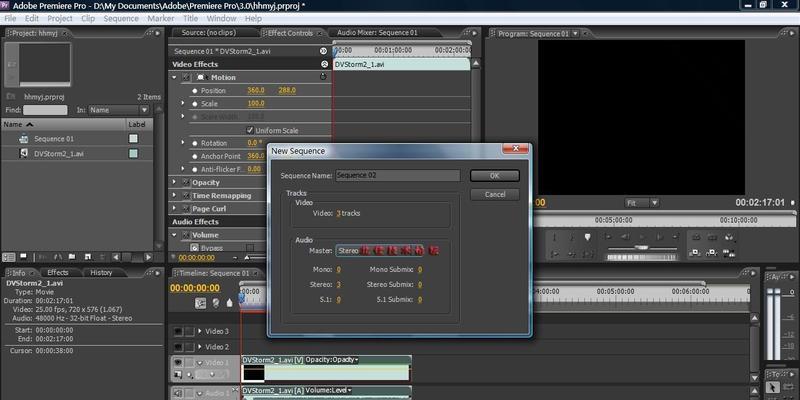Expand the Video 3 track

200,331
